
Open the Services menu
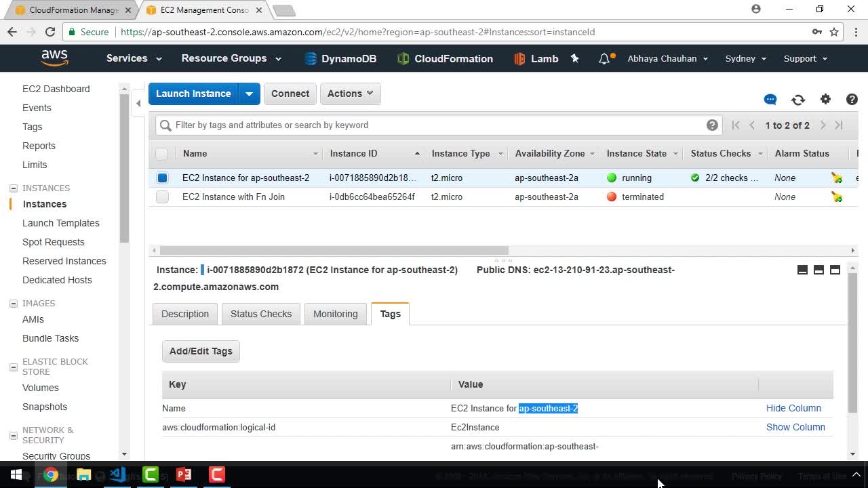tap(134, 58)
